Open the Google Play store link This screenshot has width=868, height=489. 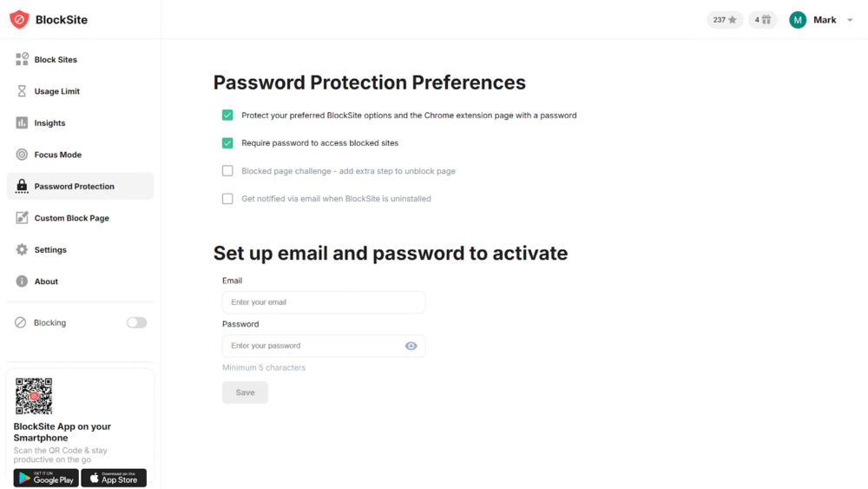[46, 478]
